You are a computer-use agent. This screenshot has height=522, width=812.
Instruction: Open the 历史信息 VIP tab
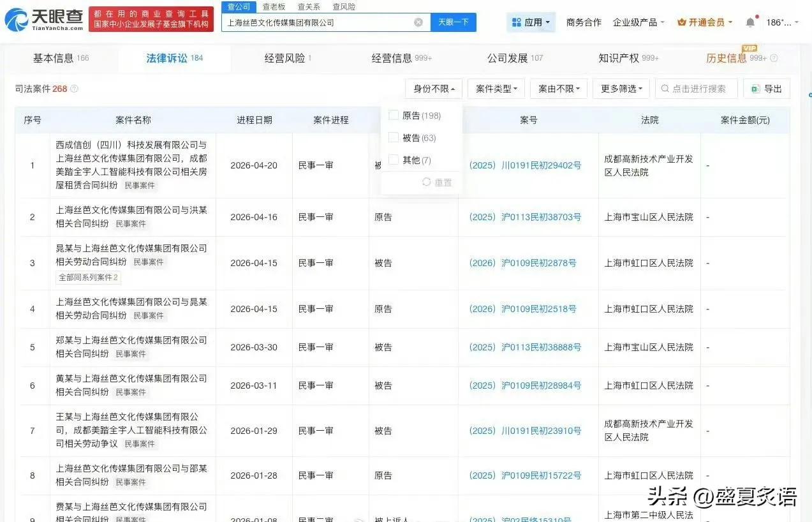[736, 58]
